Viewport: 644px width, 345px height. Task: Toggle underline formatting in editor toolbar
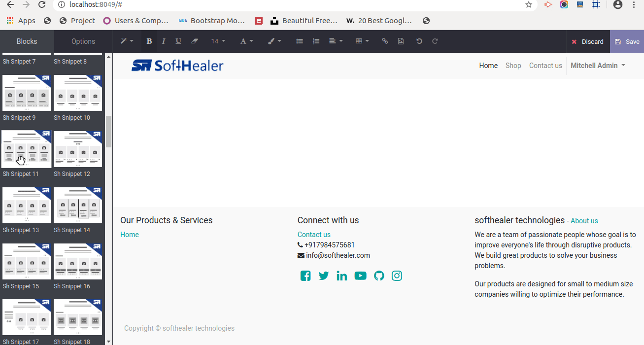click(x=178, y=41)
